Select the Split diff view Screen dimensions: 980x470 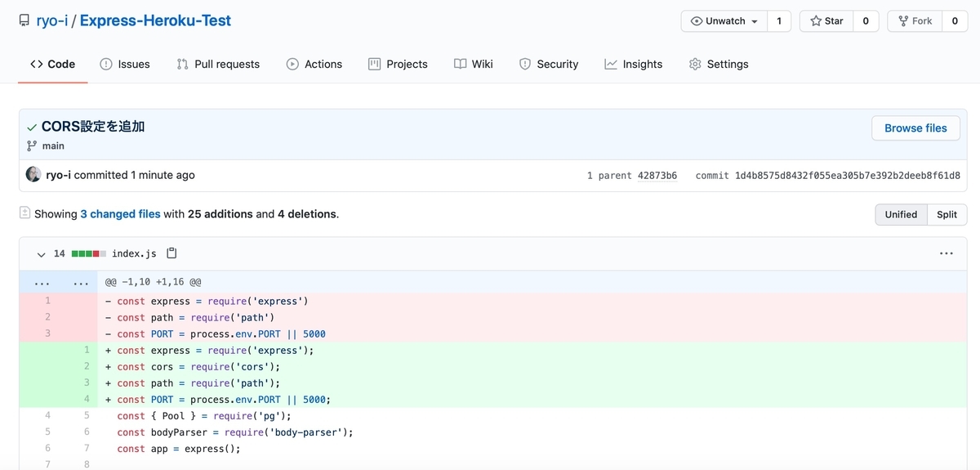click(947, 214)
